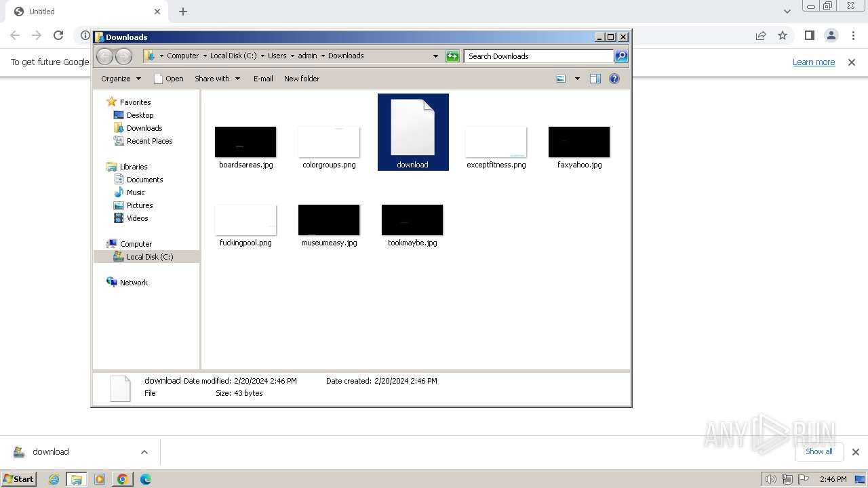Image resolution: width=868 pixels, height=488 pixels.
Task: Click Chrome share page icon
Action: pos(761,35)
